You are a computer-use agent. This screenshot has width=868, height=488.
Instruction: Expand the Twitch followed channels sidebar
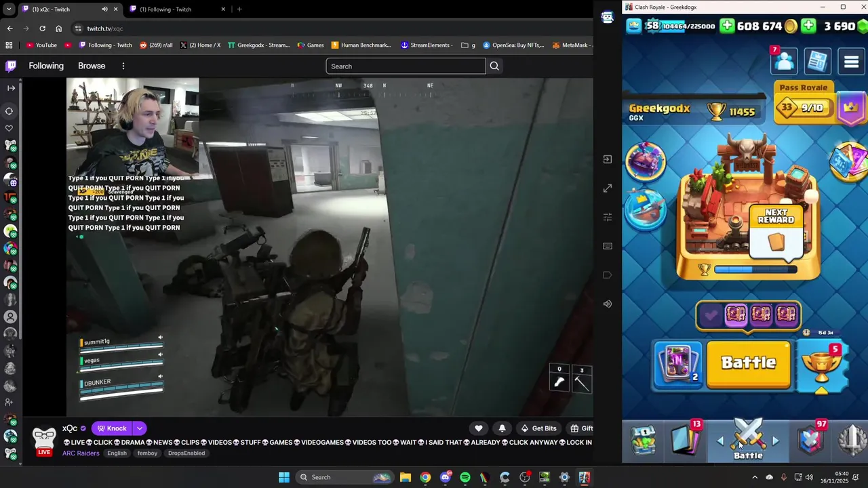click(11, 88)
